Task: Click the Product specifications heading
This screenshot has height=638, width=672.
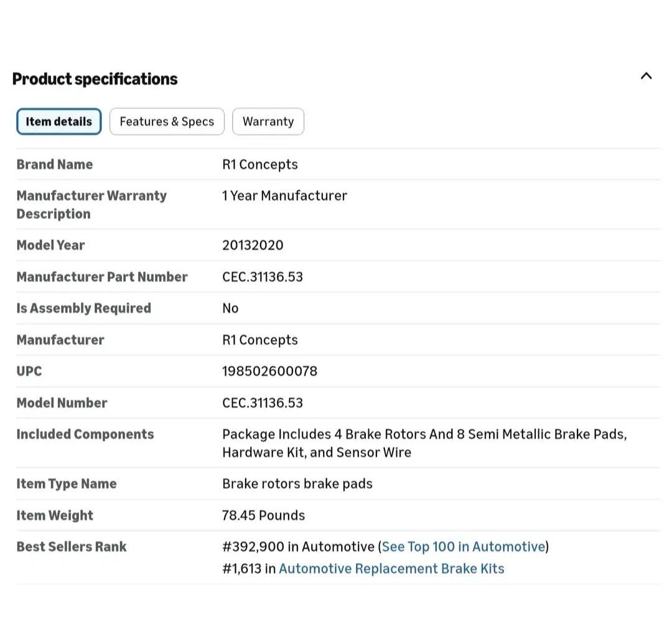Action: pyautogui.click(x=95, y=79)
